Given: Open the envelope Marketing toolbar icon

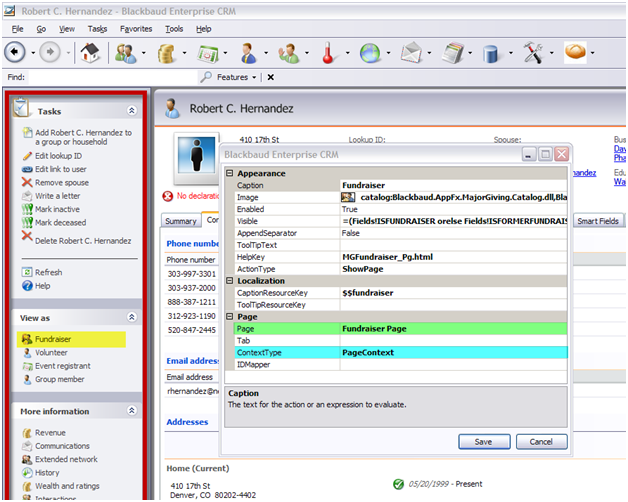Looking at the screenshot, I should [x=411, y=53].
